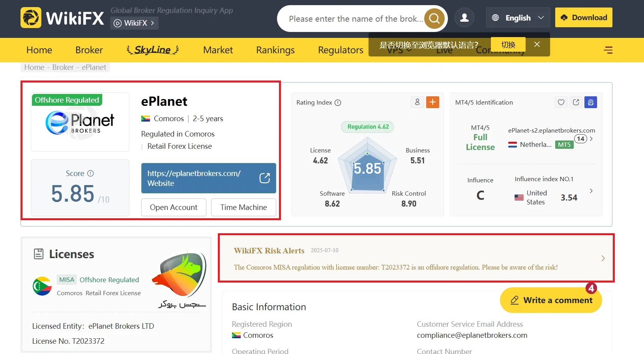Click License No. T2023372 text

[x=68, y=341]
